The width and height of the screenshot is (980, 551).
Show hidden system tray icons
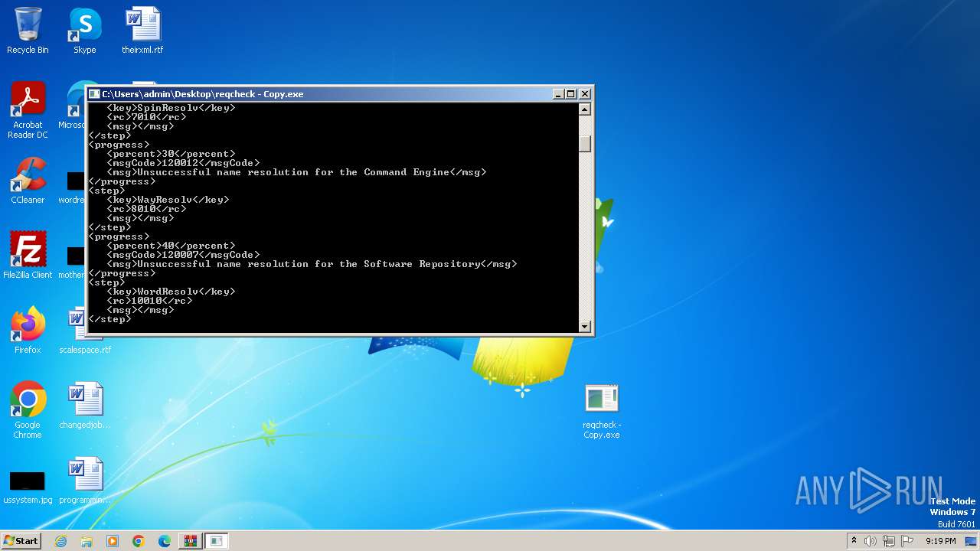(854, 541)
